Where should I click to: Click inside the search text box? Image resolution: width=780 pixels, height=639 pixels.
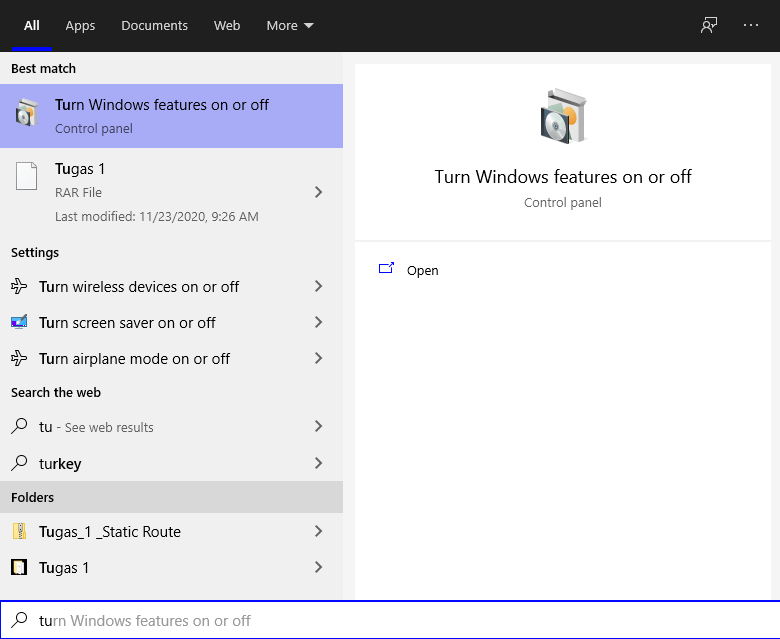coord(390,620)
